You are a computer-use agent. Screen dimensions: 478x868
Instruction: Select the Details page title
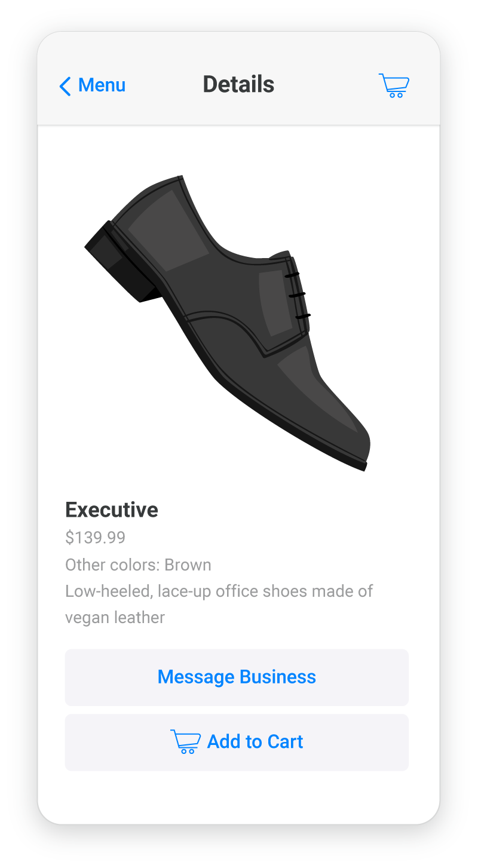pos(238,84)
